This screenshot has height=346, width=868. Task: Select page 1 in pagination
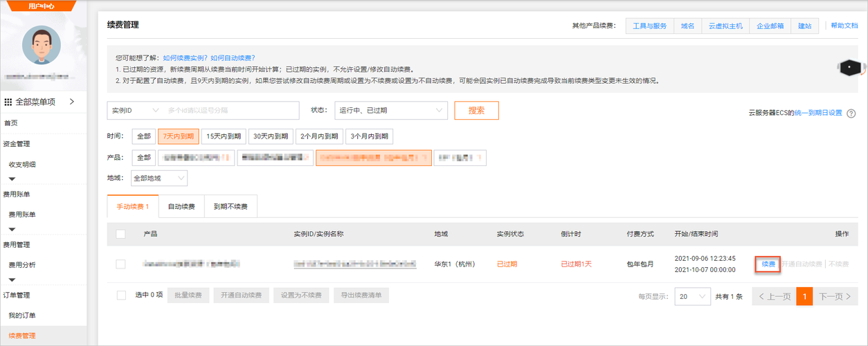804,296
